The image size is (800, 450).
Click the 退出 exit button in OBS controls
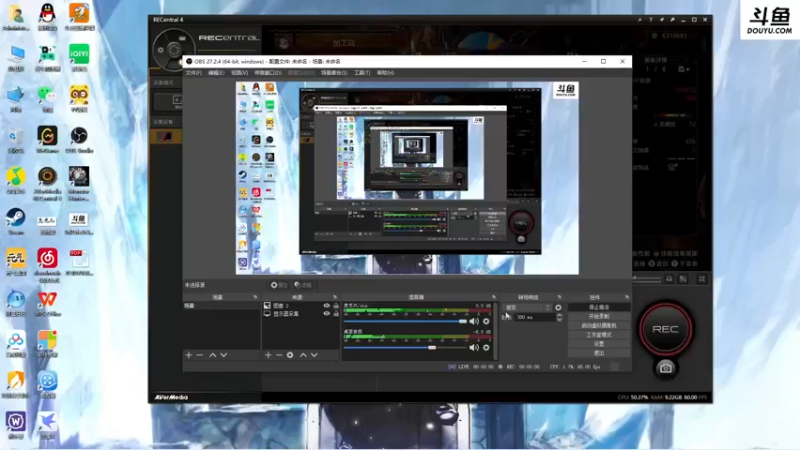[599, 353]
